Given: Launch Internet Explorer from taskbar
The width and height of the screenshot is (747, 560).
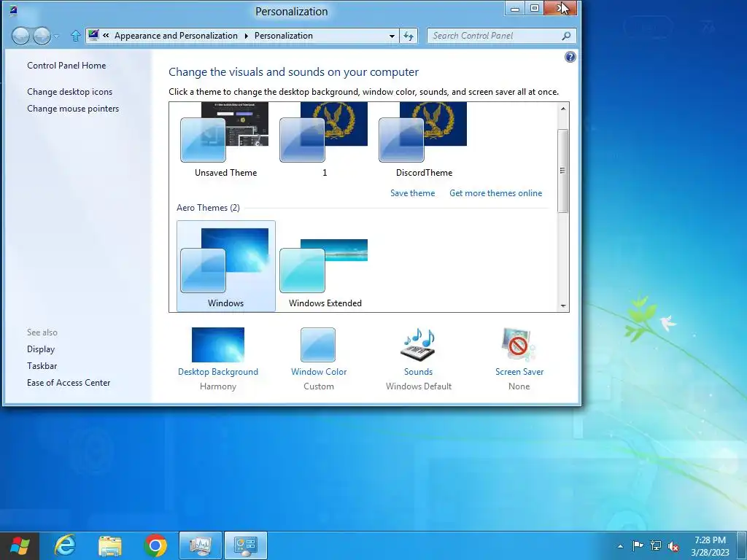Looking at the screenshot, I should (x=65, y=545).
